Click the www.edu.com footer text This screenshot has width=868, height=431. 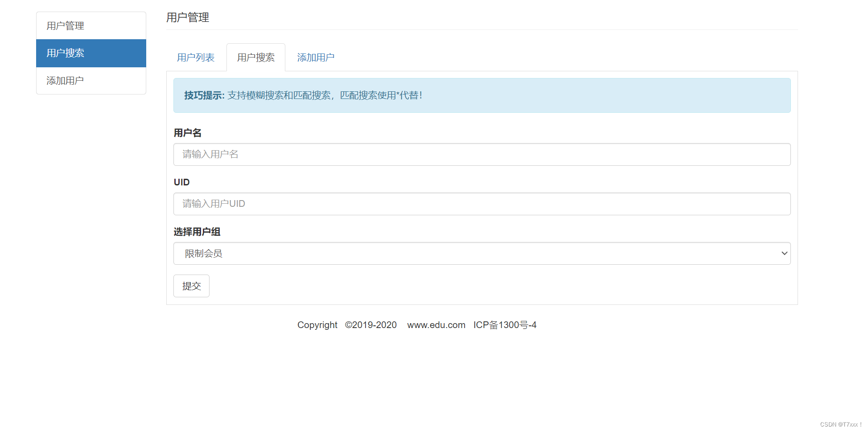(x=436, y=325)
